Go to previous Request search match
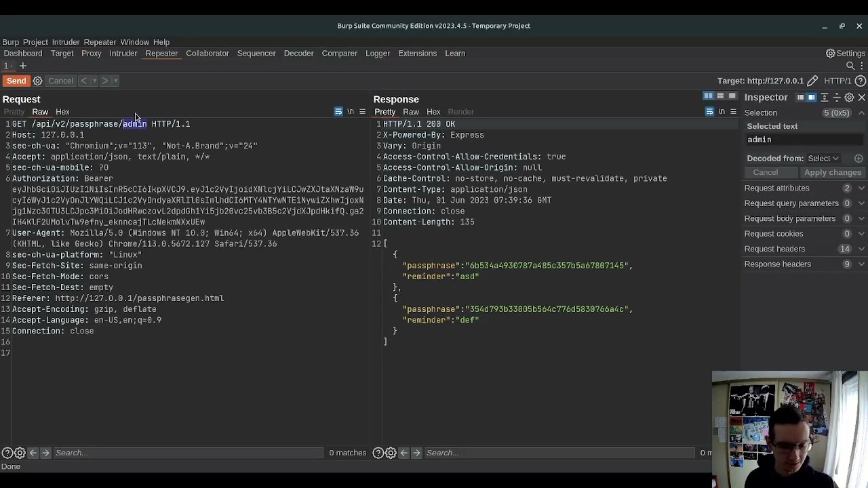The image size is (868, 488). pos(33,453)
